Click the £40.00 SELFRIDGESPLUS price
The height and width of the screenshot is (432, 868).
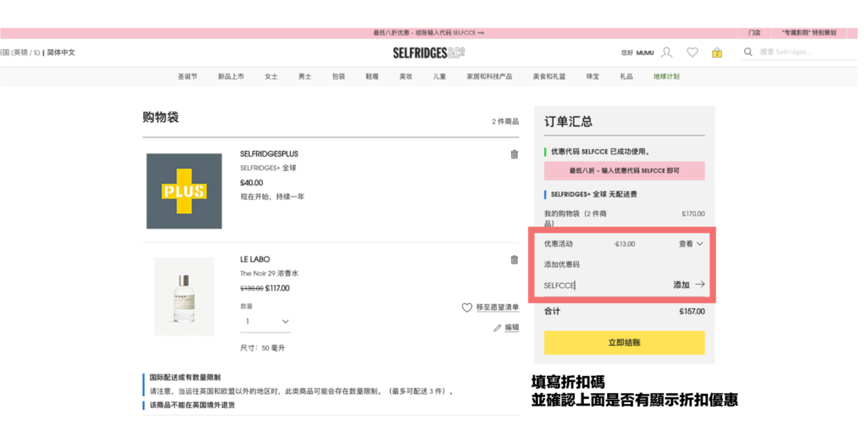coord(252,182)
